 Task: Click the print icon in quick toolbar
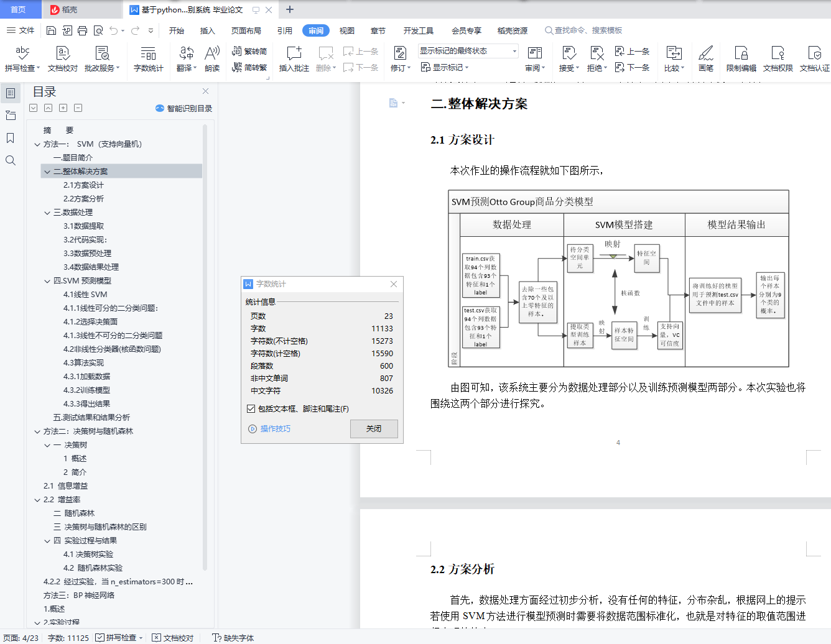point(83,30)
